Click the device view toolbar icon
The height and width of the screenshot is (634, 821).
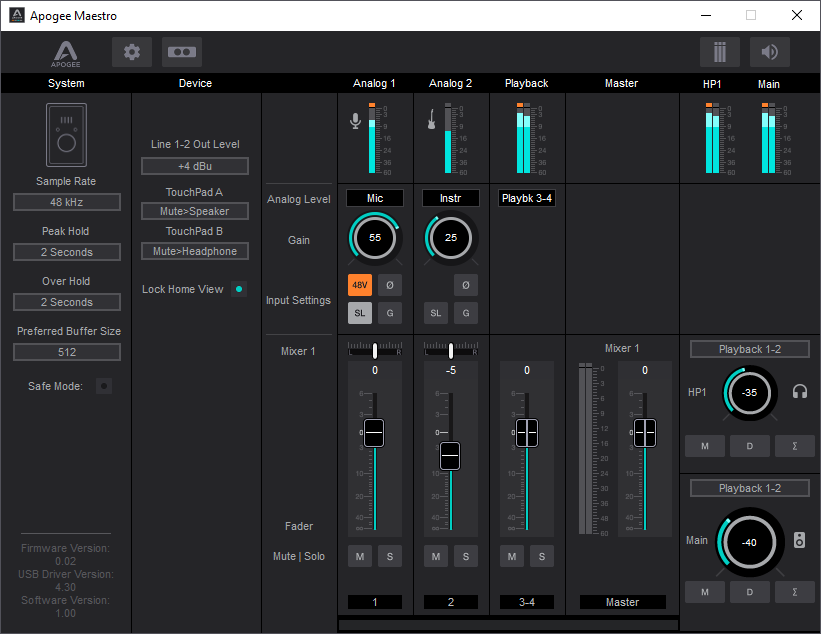pyautogui.click(x=182, y=52)
